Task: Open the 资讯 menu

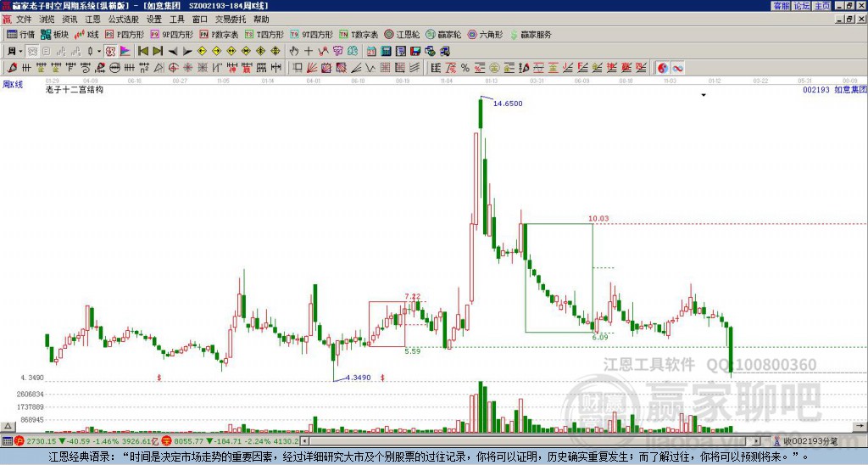Action: [x=70, y=20]
